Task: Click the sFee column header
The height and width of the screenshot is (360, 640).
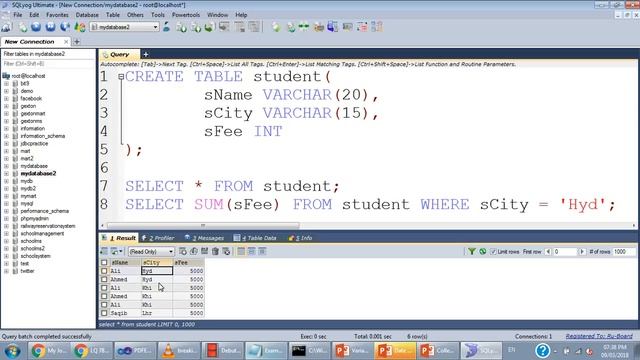Action: [x=189, y=262]
